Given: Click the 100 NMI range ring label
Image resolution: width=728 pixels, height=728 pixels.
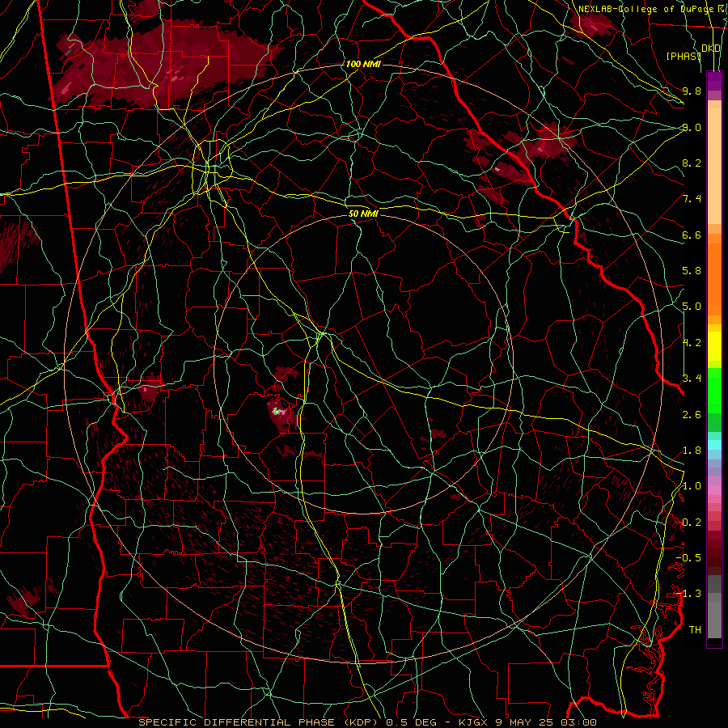Looking at the screenshot, I should tap(363, 64).
